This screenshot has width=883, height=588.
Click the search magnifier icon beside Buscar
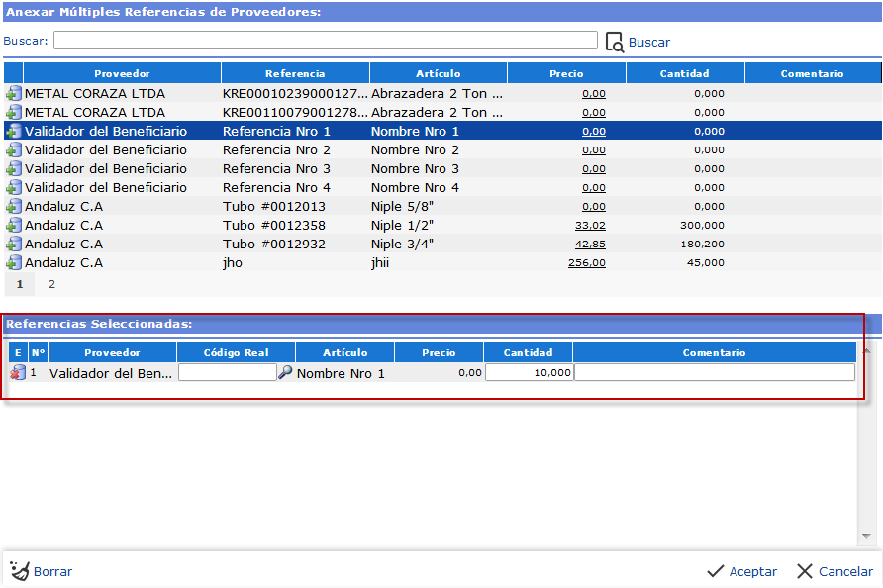(x=614, y=42)
